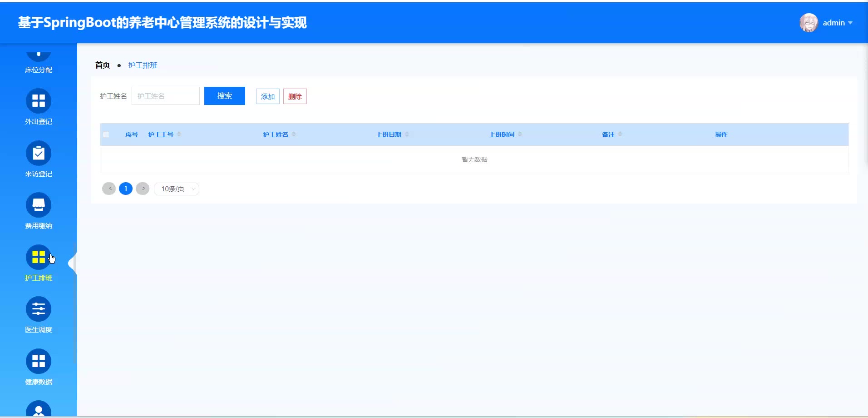The width and height of the screenshot is (868, 418).
Task: Open the 10条/页 page size dropdown
Action: coord(177,189)
